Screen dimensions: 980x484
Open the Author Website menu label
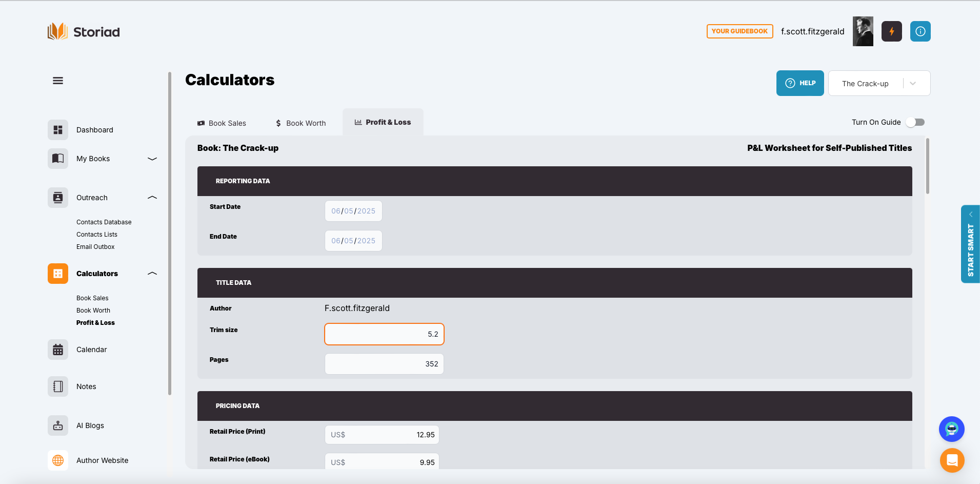[103, 460]
